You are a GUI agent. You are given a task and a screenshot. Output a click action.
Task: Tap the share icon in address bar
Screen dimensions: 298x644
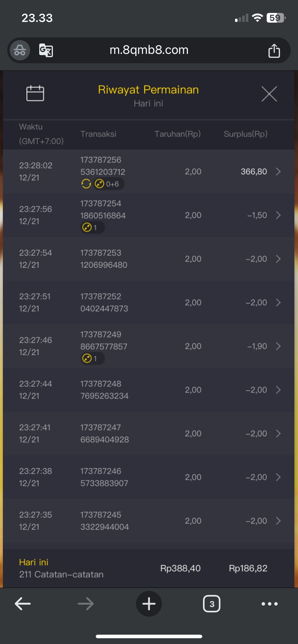pyautogui.click(x=274, y=51)
